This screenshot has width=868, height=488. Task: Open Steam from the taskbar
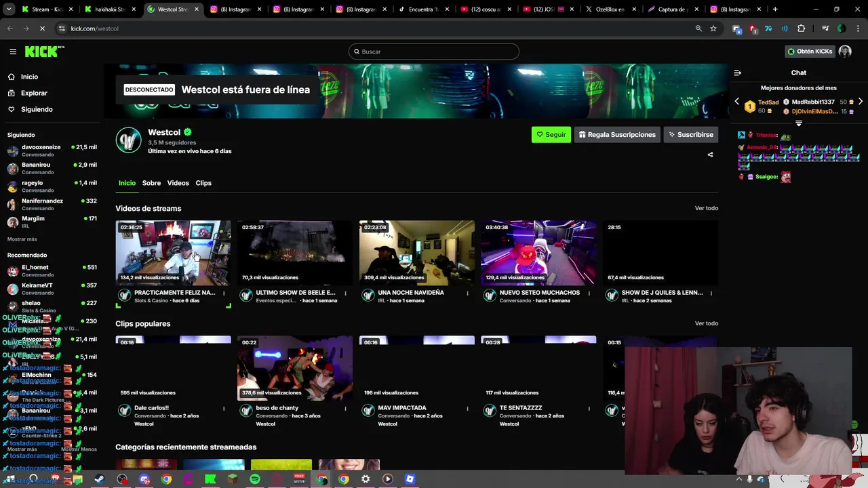point(100,479)
